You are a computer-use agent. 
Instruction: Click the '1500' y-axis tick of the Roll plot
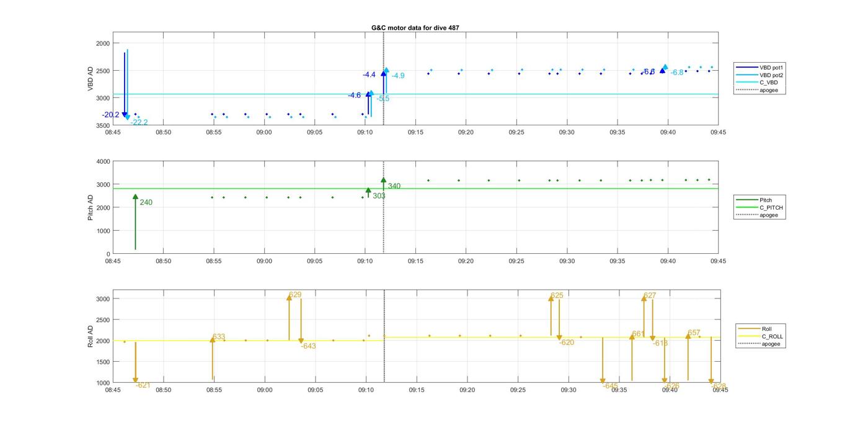tap(103, 362)
